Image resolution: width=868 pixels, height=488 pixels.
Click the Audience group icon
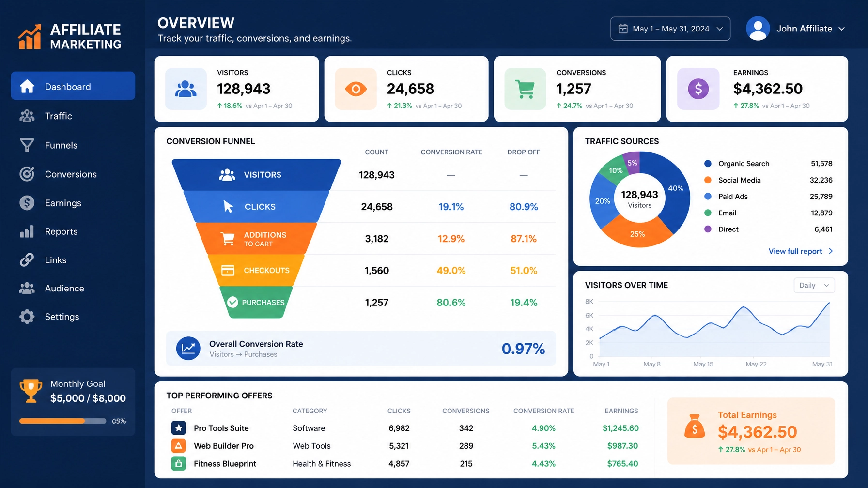(27, 288)
